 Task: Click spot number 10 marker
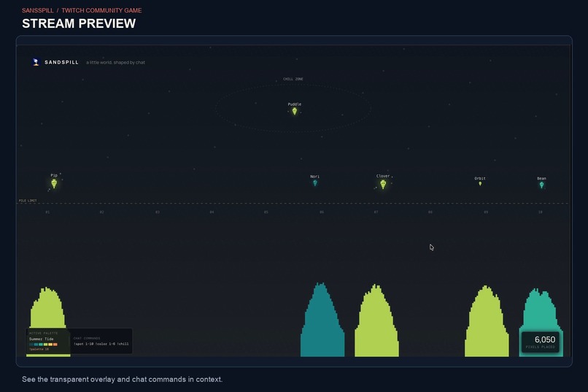tap(540, 212)
